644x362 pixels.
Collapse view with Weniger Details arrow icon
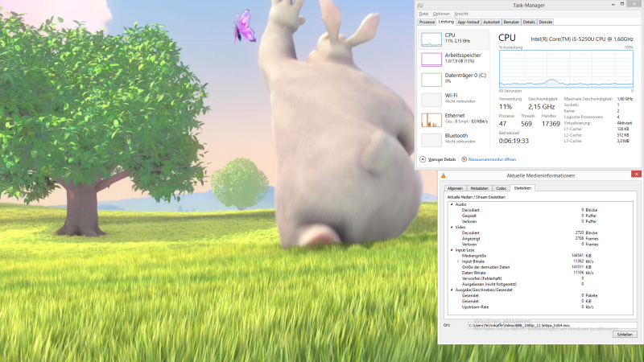click(423, 159)
